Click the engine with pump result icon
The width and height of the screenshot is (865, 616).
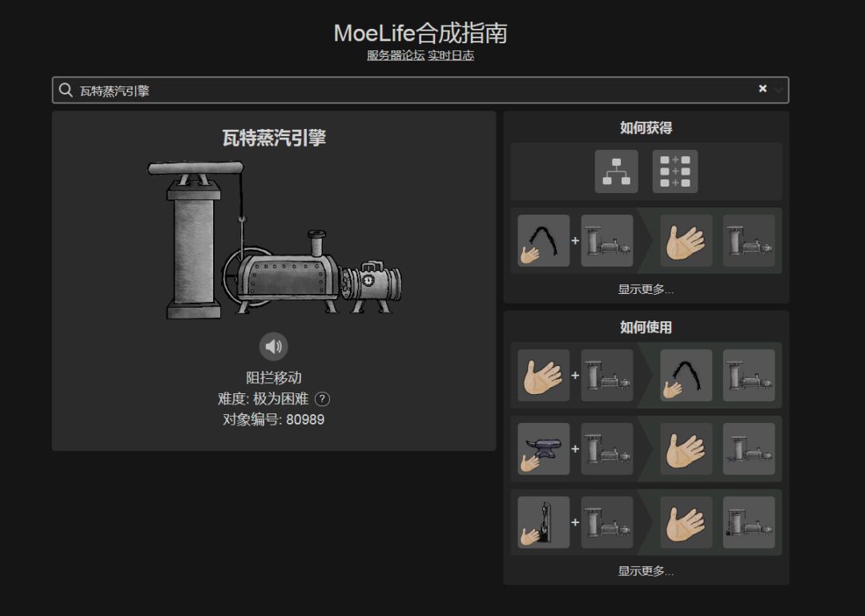pyautogui.click(x=749, y=522)
